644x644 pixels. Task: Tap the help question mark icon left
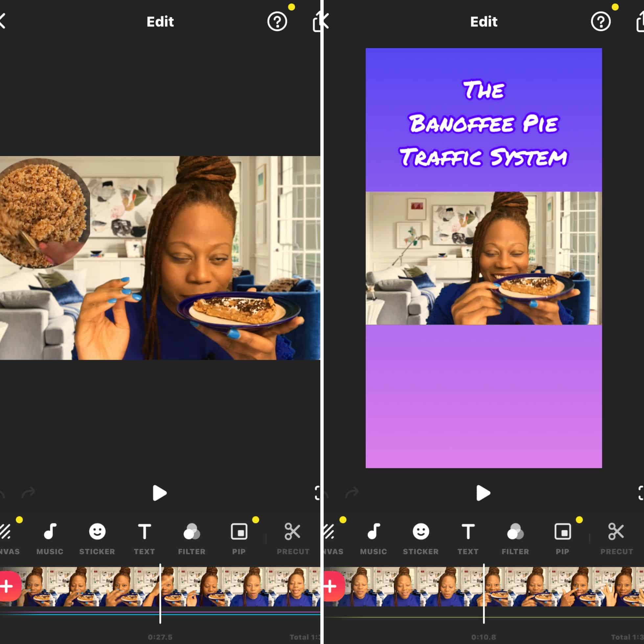pos(277,22)
